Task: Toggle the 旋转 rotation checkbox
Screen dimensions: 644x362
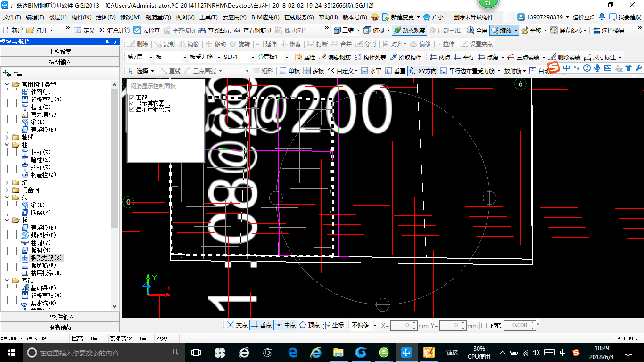Action: 484,325
